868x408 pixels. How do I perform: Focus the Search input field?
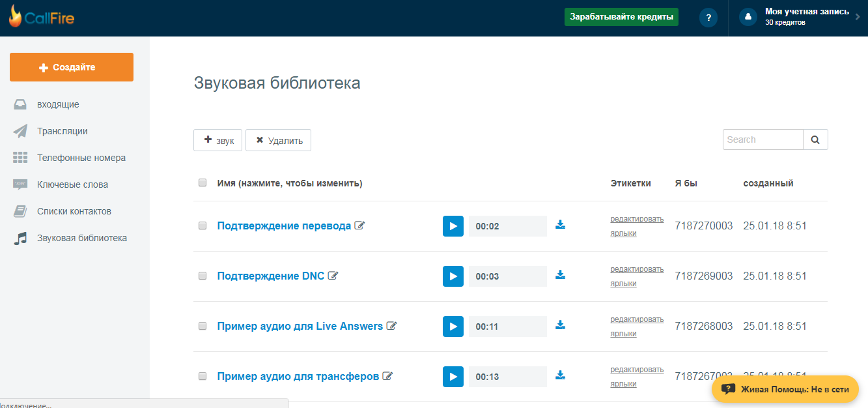point(763,139)
